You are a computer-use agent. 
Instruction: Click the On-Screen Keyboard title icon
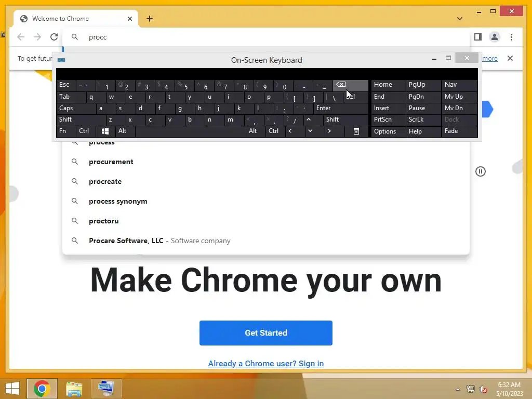[x=61, y=60]
